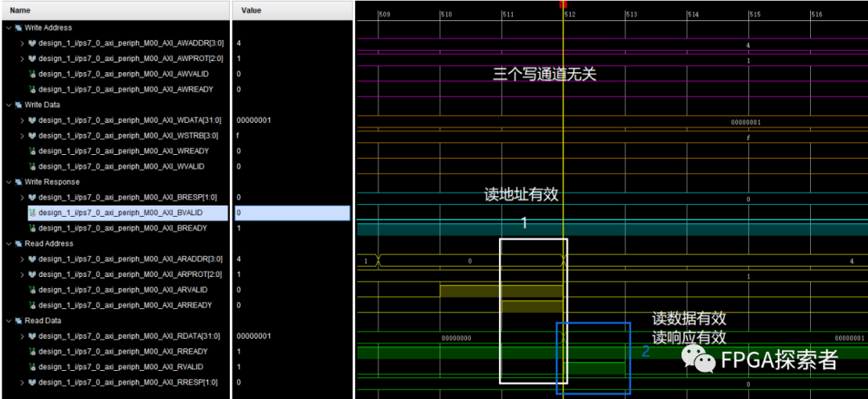Screen dimensions: 868x399
Task: Click the Name column header
Action: click(x=21, y=10)
